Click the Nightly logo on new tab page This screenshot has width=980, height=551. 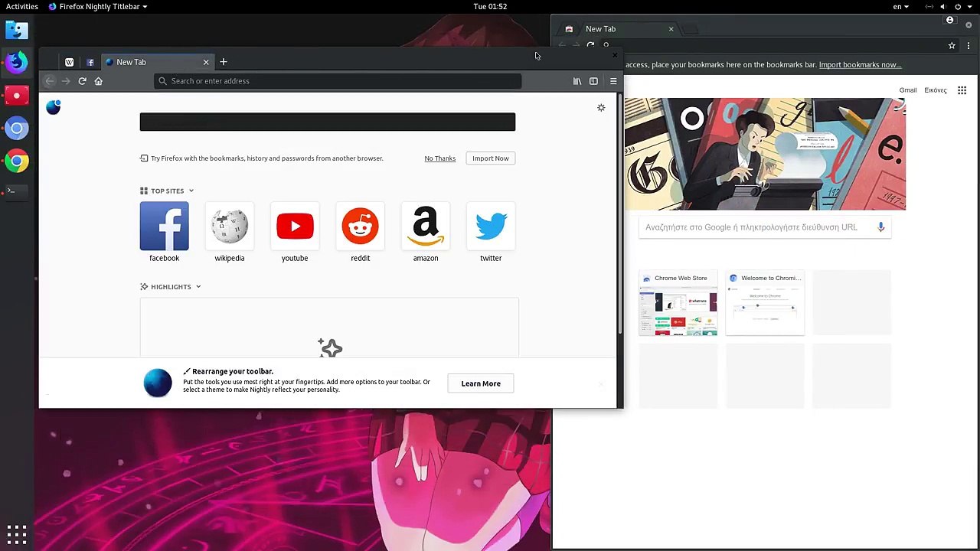point(53,108)
